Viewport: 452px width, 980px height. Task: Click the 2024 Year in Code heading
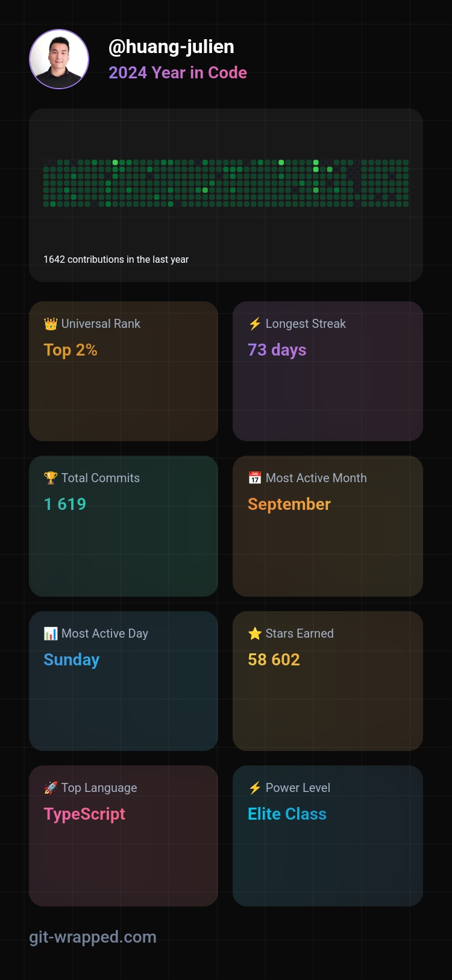point(178,73)
